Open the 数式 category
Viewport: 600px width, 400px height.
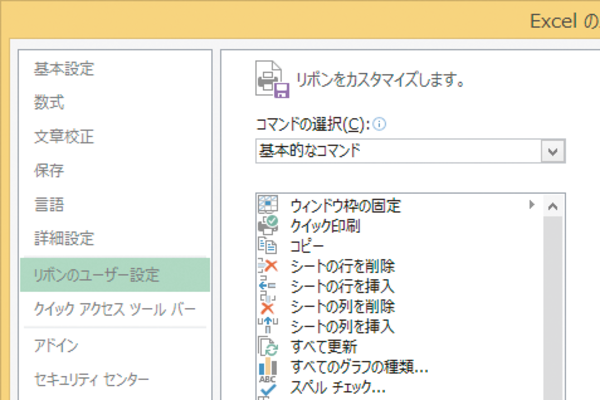[49, 103]
